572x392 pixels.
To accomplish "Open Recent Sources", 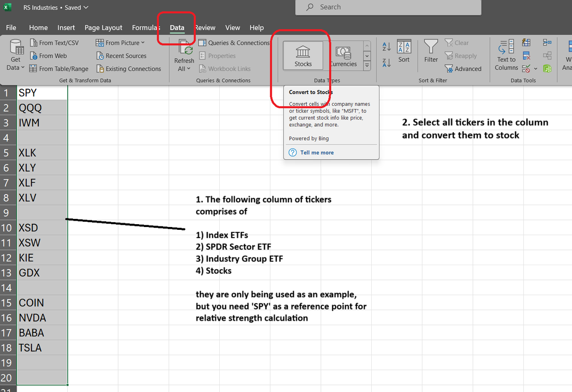I will pos(121,56).
